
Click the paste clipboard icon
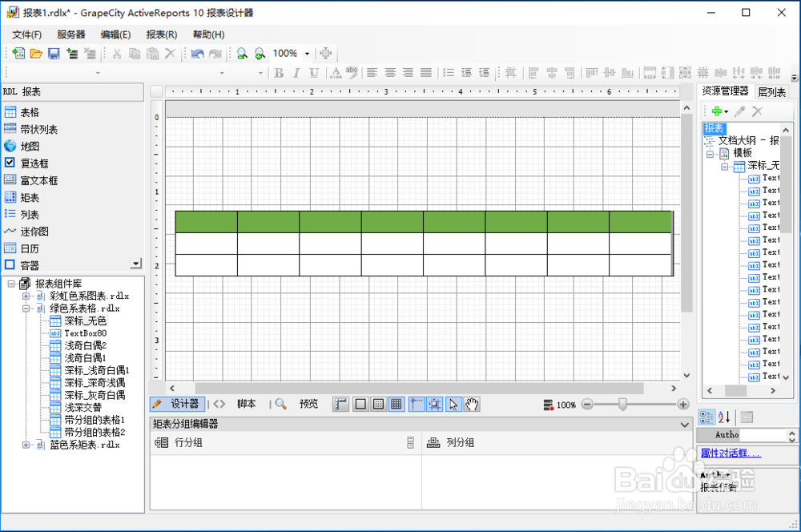(x=152, y=53)
